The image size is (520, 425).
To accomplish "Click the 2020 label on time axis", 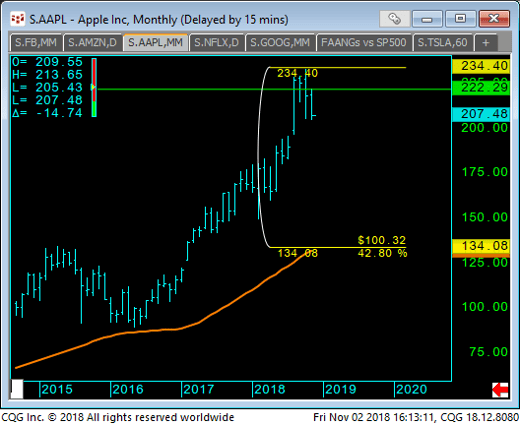I will (412, 389).
